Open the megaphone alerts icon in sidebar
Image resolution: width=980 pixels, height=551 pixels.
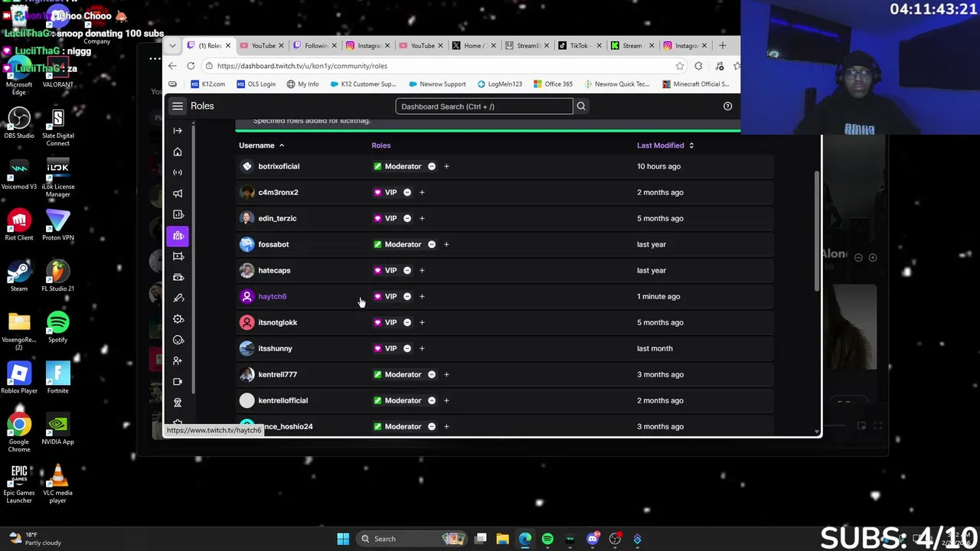click(x=178, y=194)
